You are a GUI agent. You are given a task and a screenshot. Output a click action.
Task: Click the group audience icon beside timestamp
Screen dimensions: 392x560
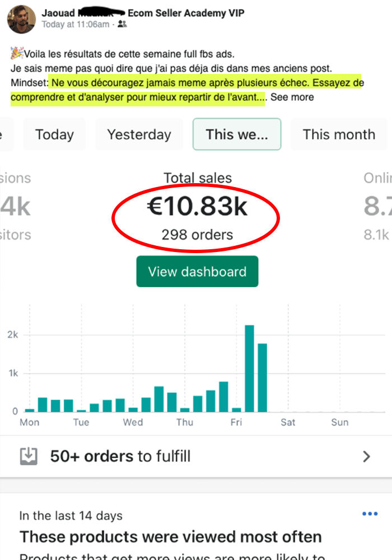[122, 24]
